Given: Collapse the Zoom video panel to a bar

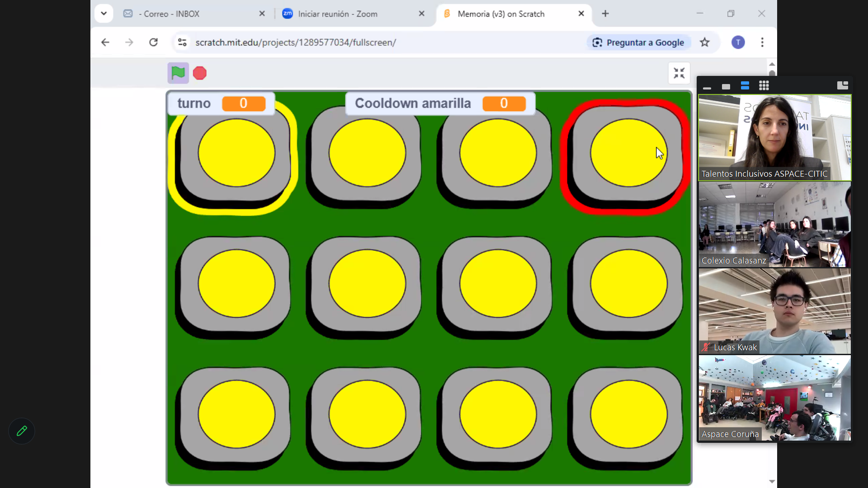Looking at the screenshot, I should coord(707,88).
